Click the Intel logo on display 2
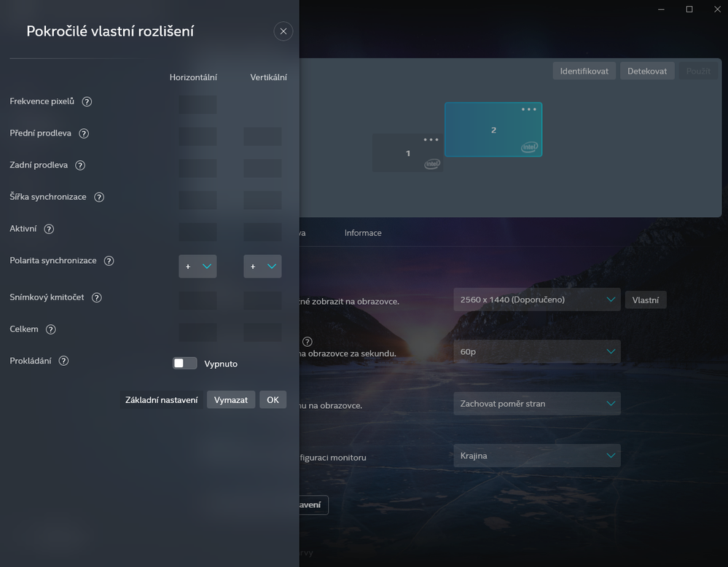This screenshot has width=728, height=567. 530,145
